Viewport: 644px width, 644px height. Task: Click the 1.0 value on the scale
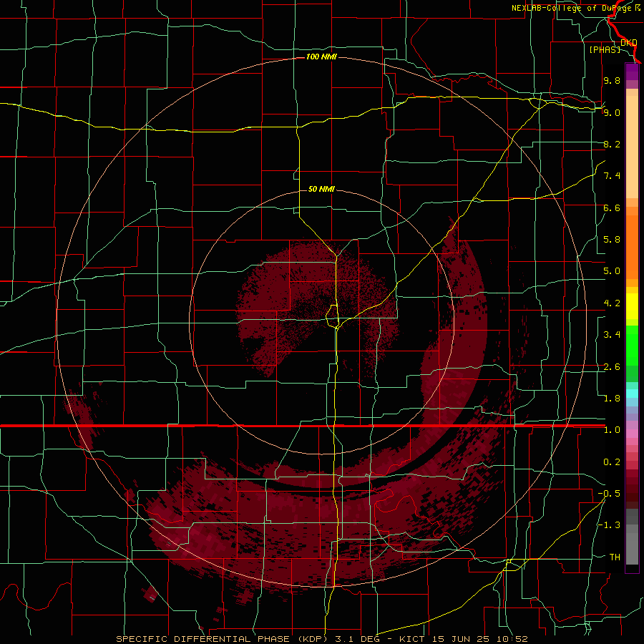(612, 430)
